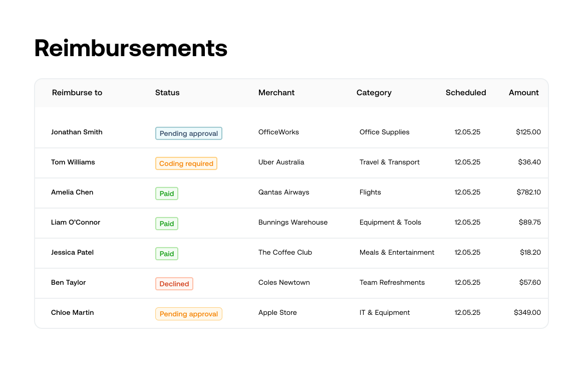Screen dimensions: 588x372
Task: Click the Merchant column header
Action: pyautogui.click(x=276, y=93)
